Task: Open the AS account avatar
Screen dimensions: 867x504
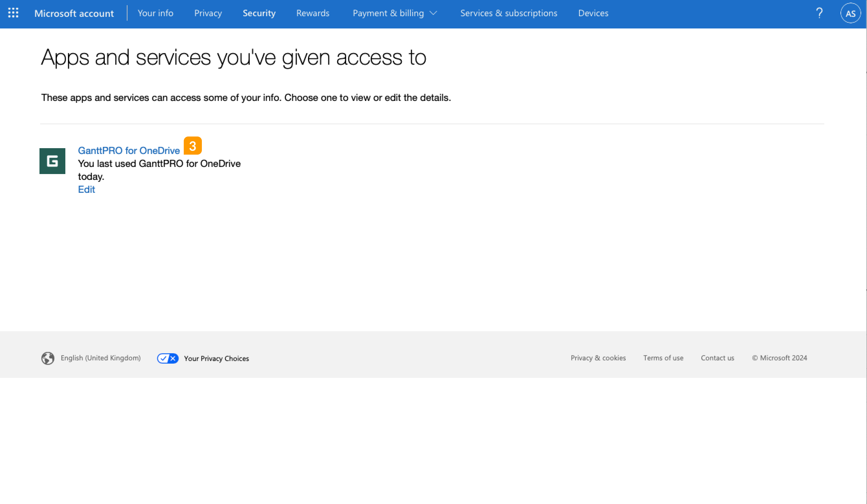Action: coord(851,13)
